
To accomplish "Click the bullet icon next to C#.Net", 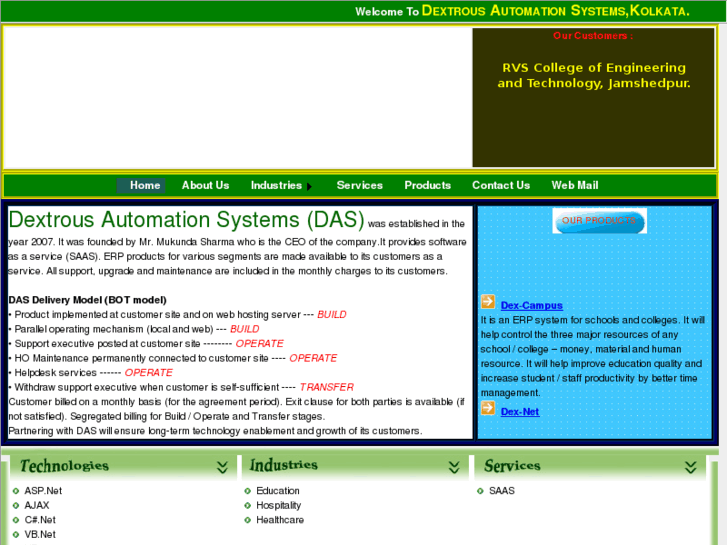I will (16, 520).
